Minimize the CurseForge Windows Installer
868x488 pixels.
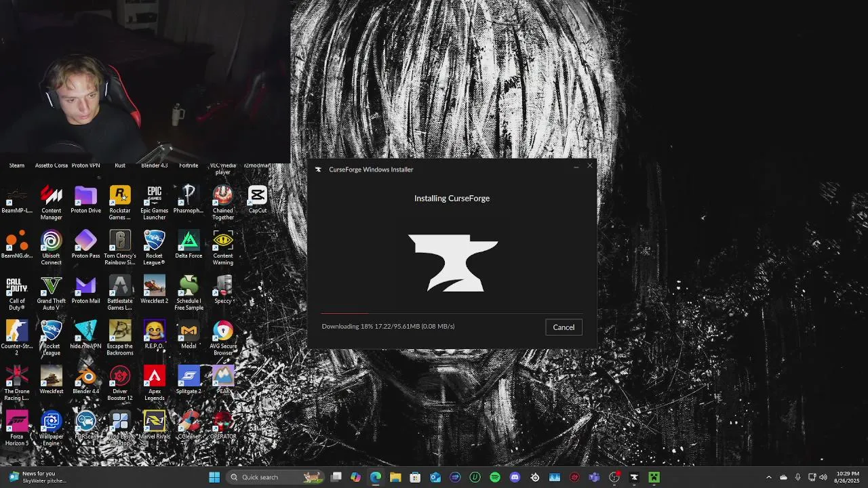576,167
